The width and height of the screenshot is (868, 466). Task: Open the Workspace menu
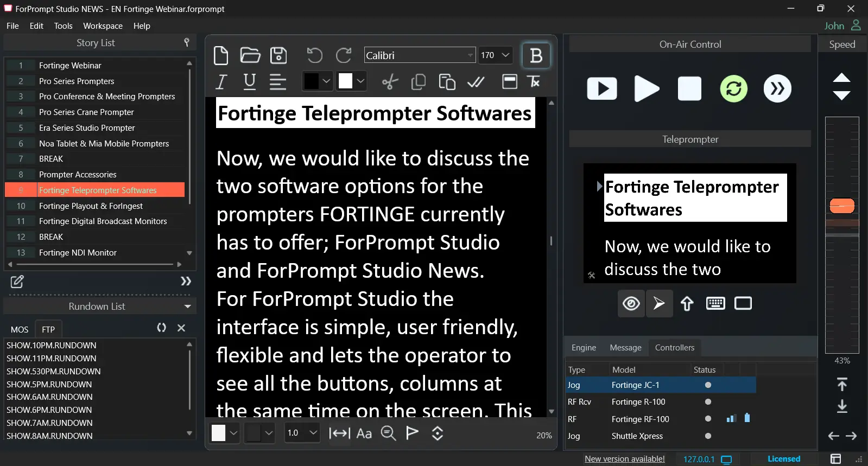(x=103, y=26)
